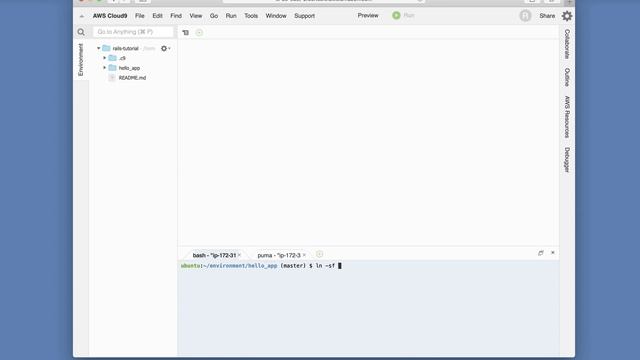
Task: Open the Run menu
Action: [x=231, y=16]
